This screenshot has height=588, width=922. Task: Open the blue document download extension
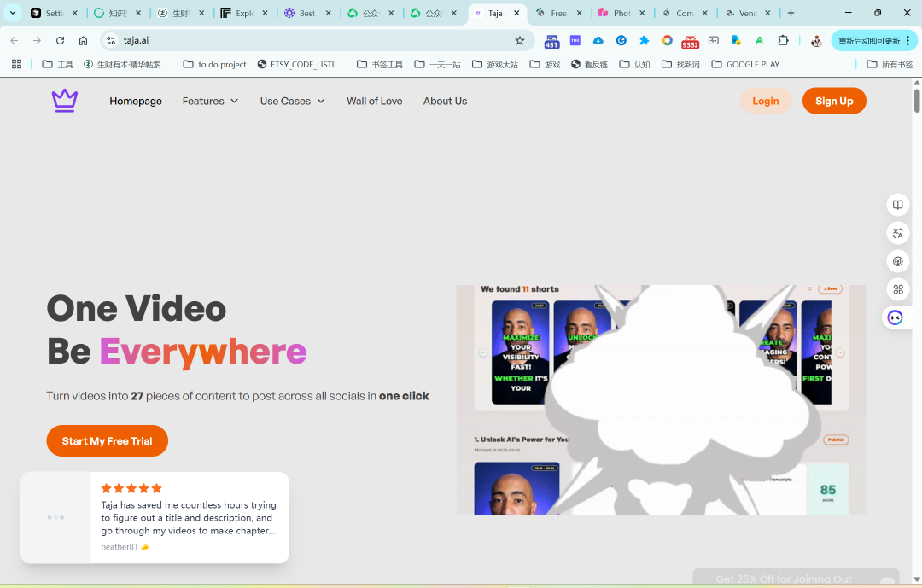tap(736, 40)
